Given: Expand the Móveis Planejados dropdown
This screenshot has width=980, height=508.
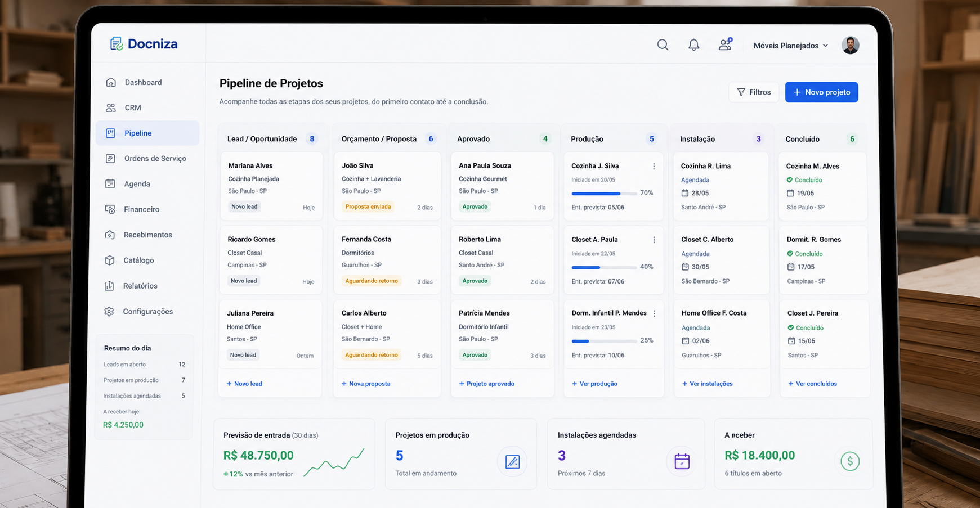Looking at the screenshot, I should point(791,46).
